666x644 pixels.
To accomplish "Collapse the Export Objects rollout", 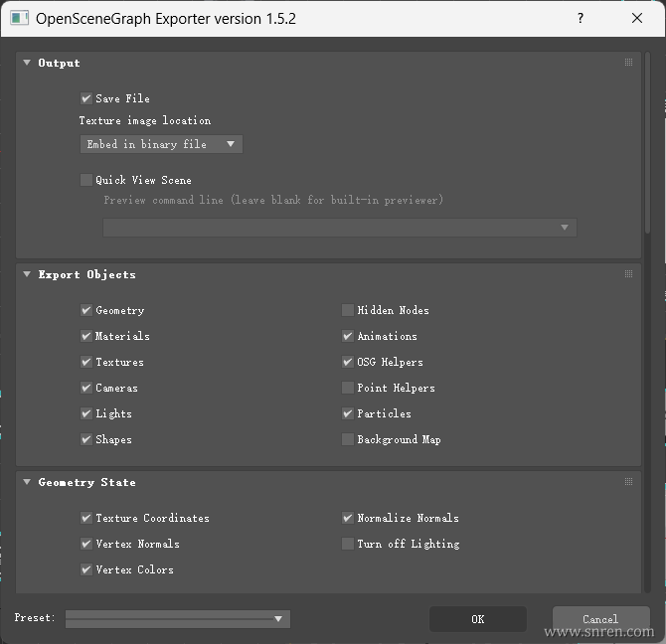I will tap(27, 274).
